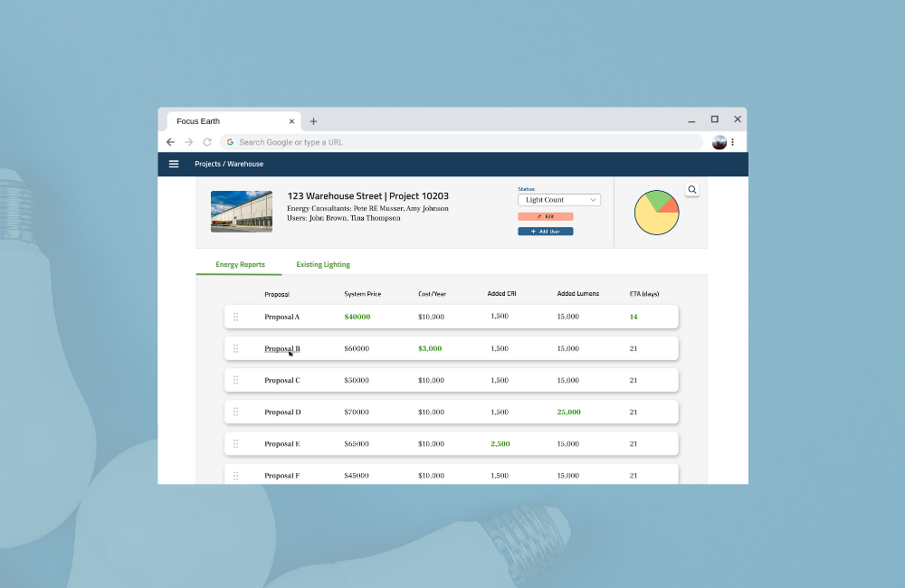Click the $60000 price in Proposal B
905x588 pixels.
coord(357,348)
